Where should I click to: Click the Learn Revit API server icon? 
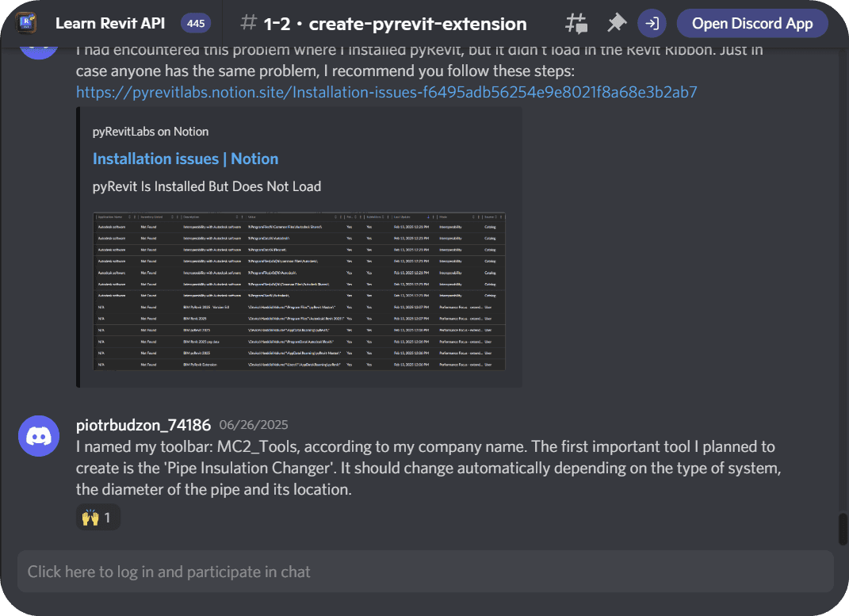(27, 23)
